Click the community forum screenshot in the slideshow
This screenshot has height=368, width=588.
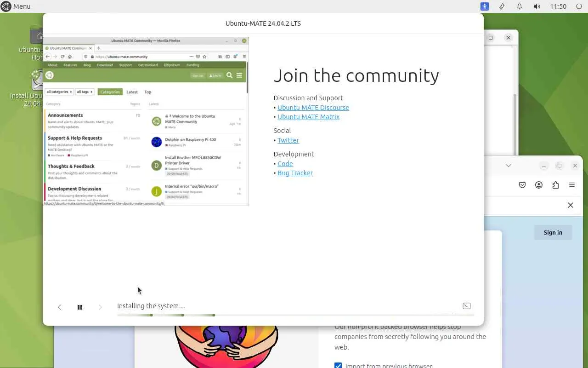point(146,121)
